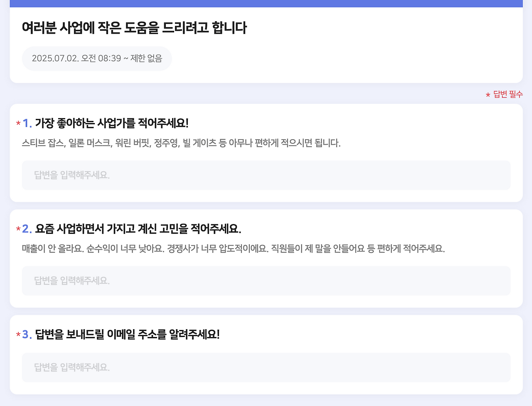Image resolution: width=532 pixels, height=406 pixels.
Task: Click the date range badge showing 2025.07.02
Action: pos(96,59)
